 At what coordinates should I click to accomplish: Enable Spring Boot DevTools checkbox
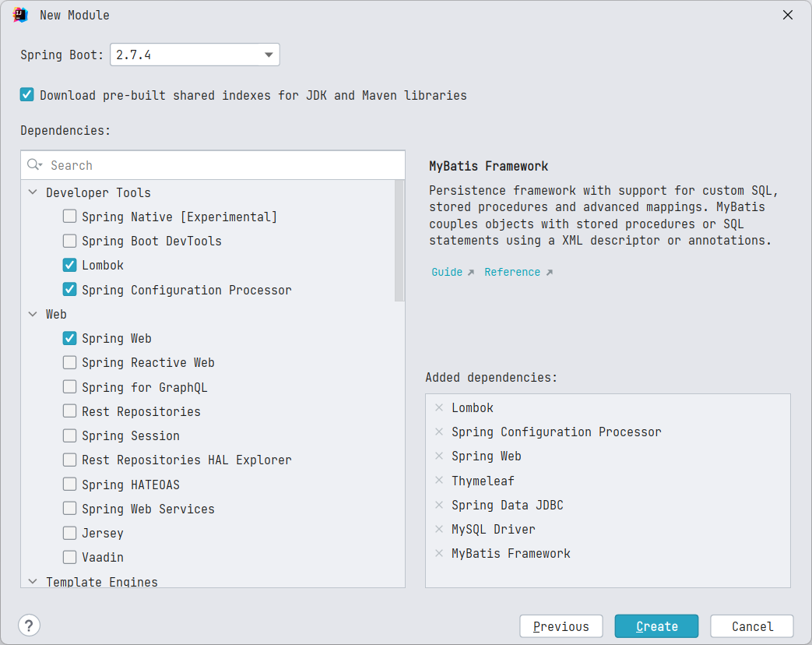70,241
